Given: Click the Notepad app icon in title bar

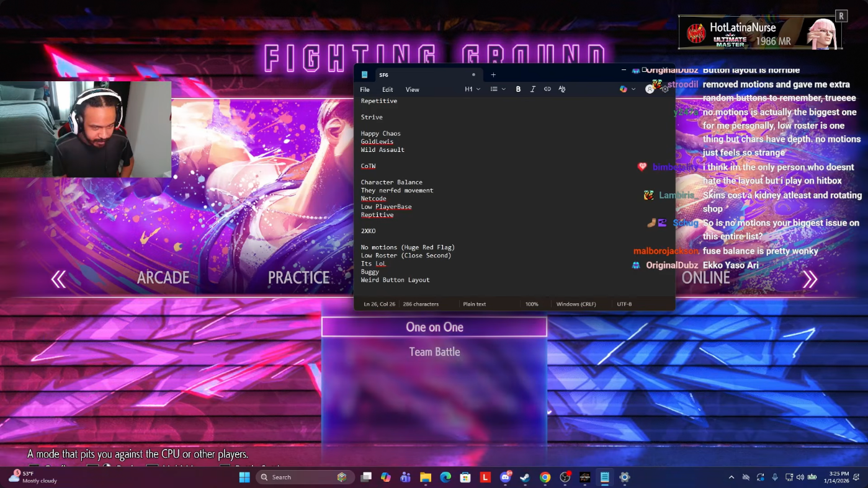Looking at the screenshot, I should point(365,75).
